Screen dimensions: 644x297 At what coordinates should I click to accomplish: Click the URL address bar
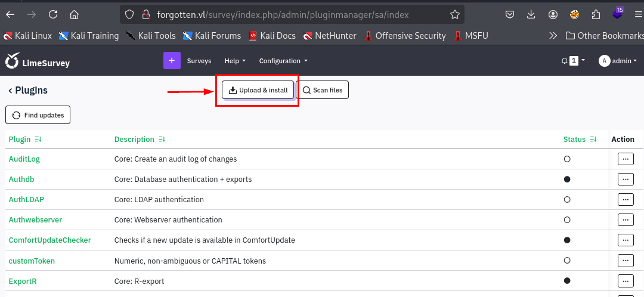point(286,14)
